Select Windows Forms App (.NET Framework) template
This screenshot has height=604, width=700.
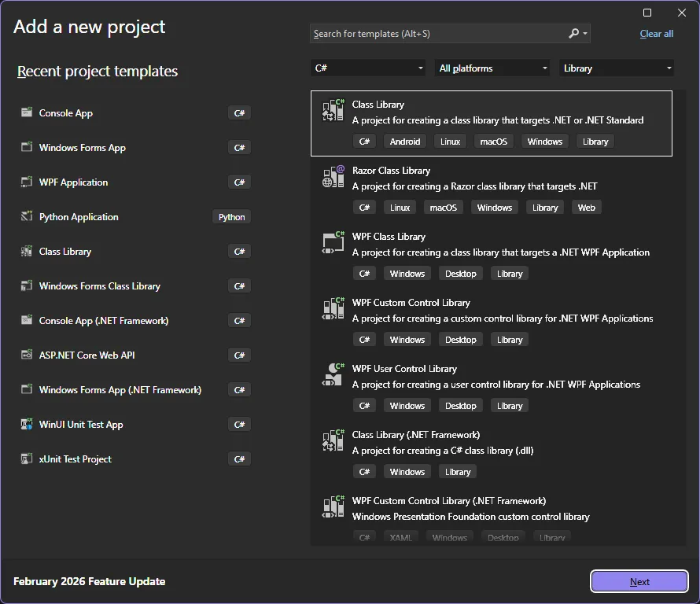pyautogui.click(x=136, y=390)
